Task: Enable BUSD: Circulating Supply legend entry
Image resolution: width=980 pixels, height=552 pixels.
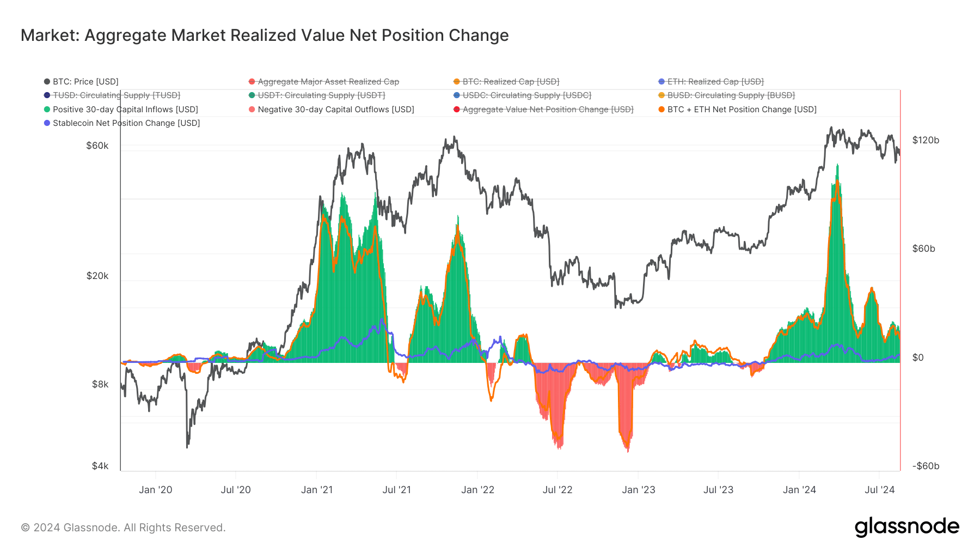Action: [x=727, y=95]
